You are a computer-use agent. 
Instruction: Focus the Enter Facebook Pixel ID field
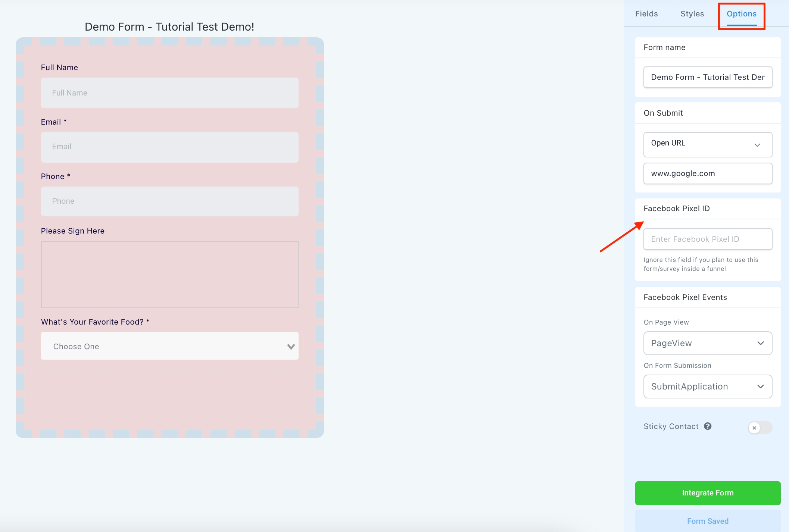pyautogui.click(x=707, y=239)
